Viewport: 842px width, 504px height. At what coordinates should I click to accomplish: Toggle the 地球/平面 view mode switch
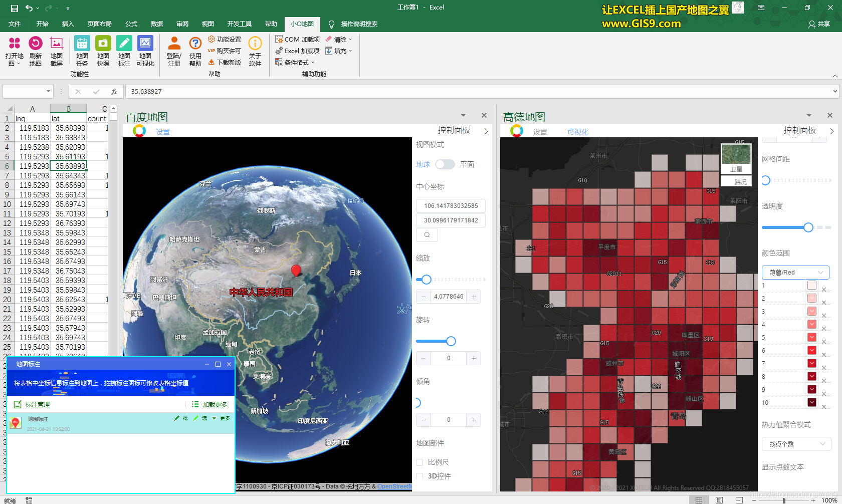point(445,164)
